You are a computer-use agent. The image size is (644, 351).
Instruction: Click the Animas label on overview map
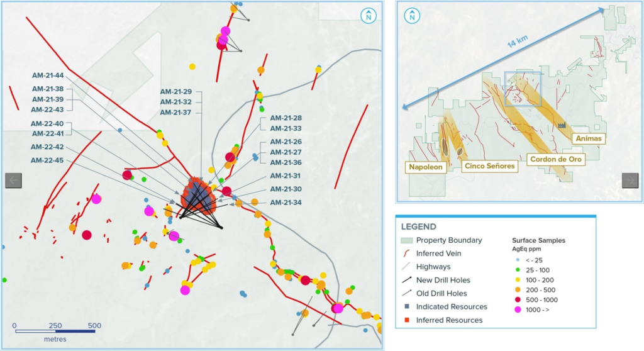tap(589, 138)
